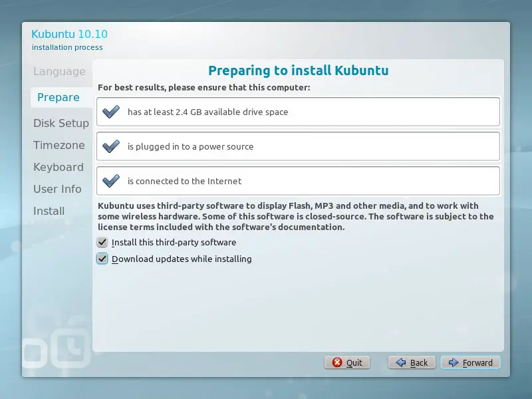Click 'has at least 2.4 GB available drive space'
Screen dimensions: 532x399
coord(207,112)
